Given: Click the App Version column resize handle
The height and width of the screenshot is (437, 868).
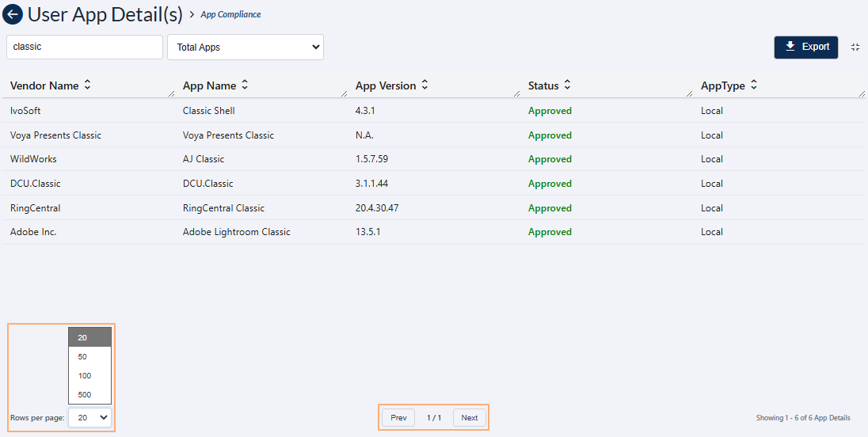Looking at the screenshot, I should [x=517, y=94].
